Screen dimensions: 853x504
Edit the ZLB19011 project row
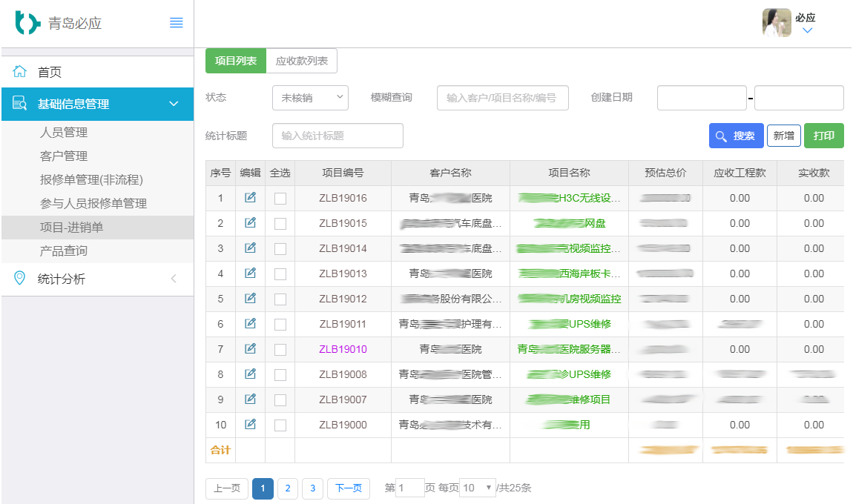coord(250,324)
